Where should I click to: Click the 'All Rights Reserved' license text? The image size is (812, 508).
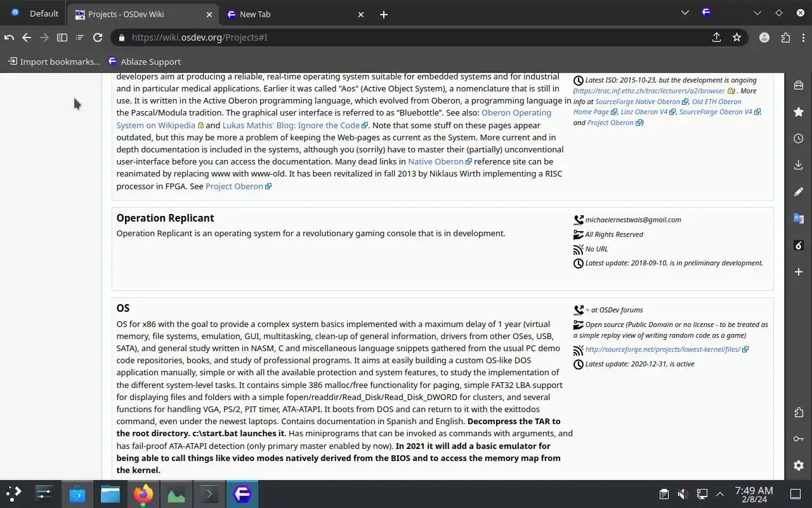click(614, 234)
